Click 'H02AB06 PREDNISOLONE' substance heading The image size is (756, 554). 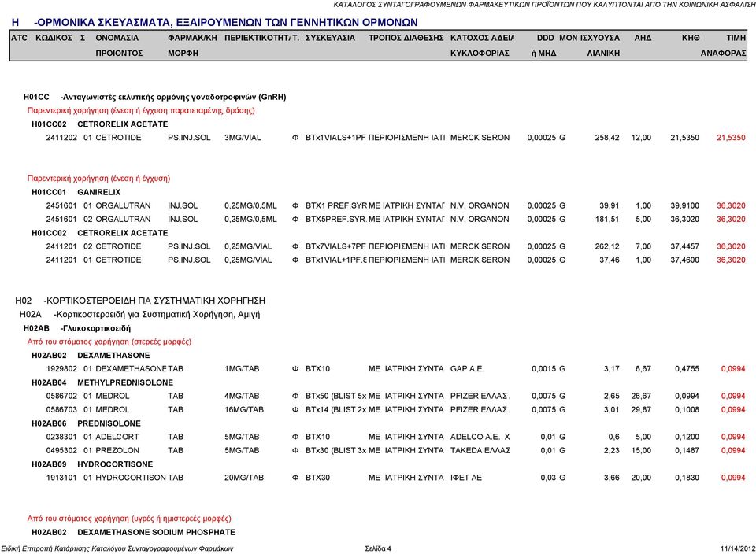click(87, 423)
